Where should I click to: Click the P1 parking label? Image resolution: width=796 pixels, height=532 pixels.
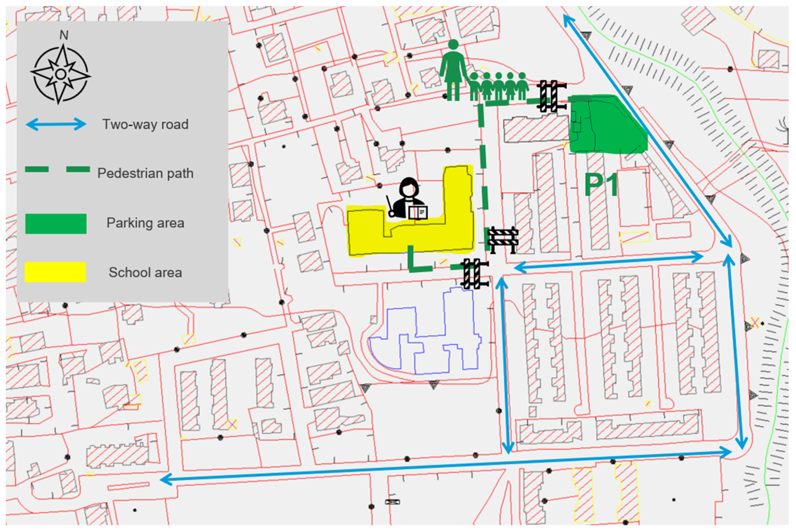[x=601, y=185]
